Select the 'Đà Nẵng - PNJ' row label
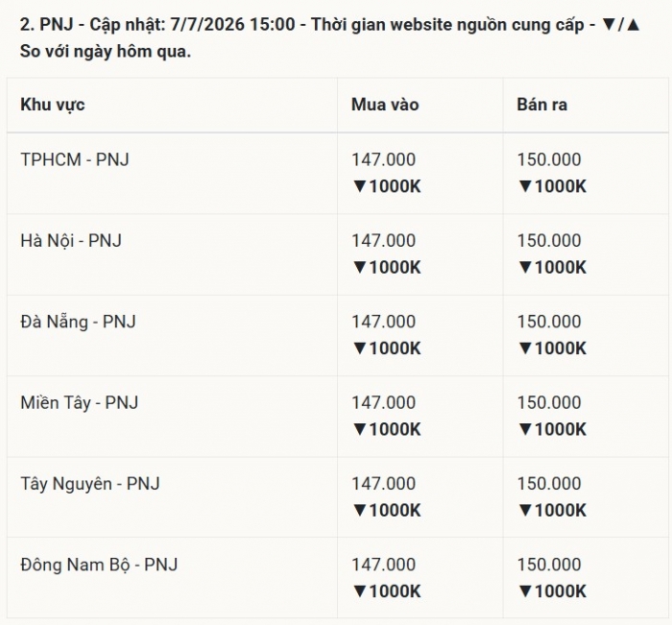Viewport: 672px width, 625px height. pyautogui.click(x=78, y=322)
